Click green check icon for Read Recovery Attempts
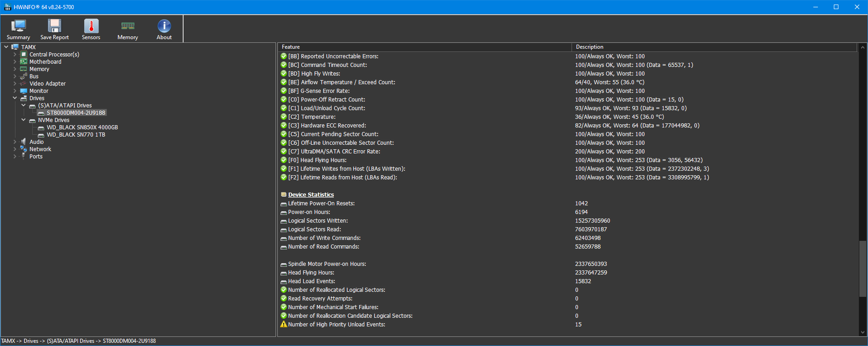Viewport: 868px width, 346px height. pyautogui.click(x=284, y=298)
